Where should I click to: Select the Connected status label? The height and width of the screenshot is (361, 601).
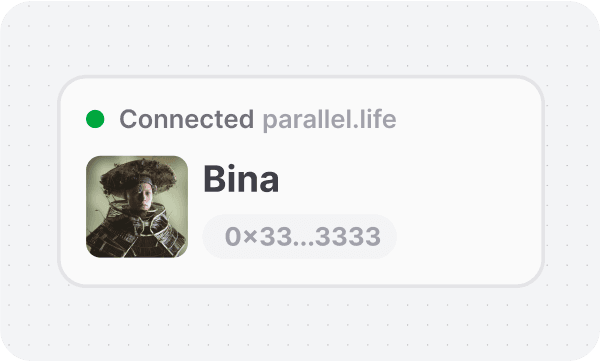click(x=187, y=119)
